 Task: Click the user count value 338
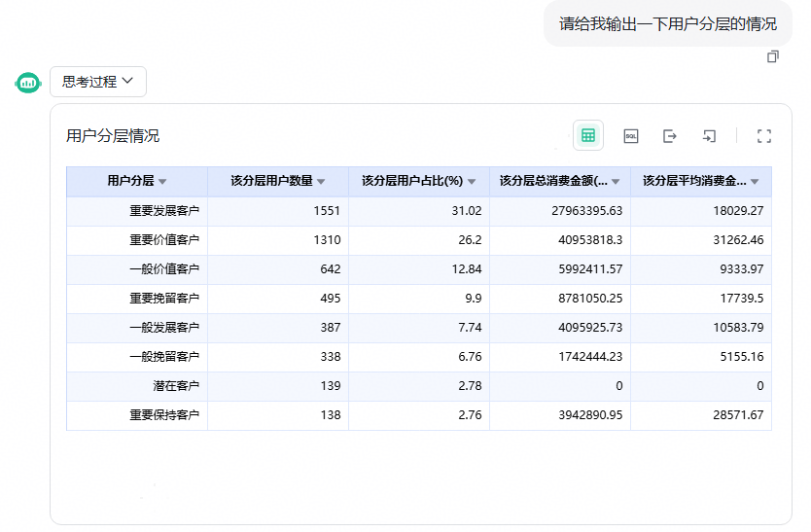331,357
